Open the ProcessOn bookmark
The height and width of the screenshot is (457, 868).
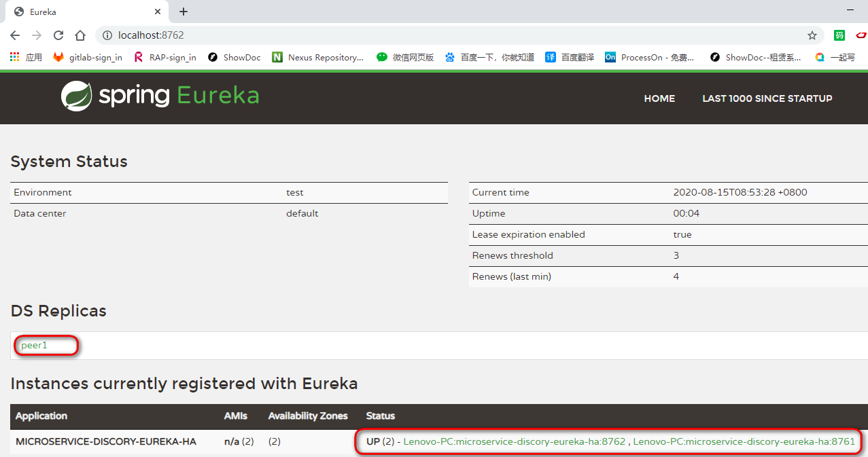[x=649, y=57]
